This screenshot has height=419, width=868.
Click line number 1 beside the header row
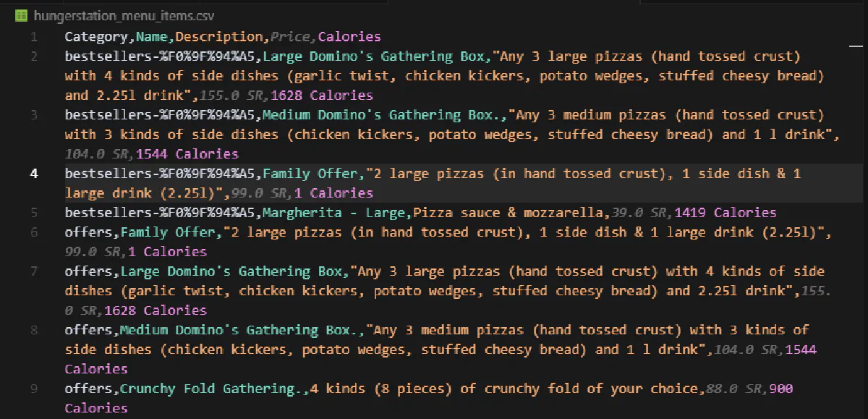pos(35,36)
